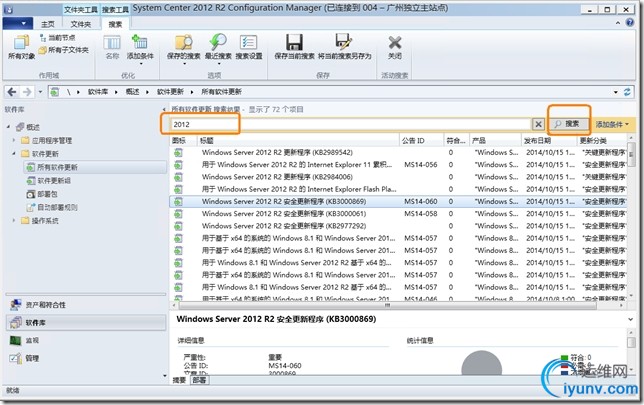644x405 pixels.
Task: Minimize the ribbon with the caret
Action: (x=618, y=23)
